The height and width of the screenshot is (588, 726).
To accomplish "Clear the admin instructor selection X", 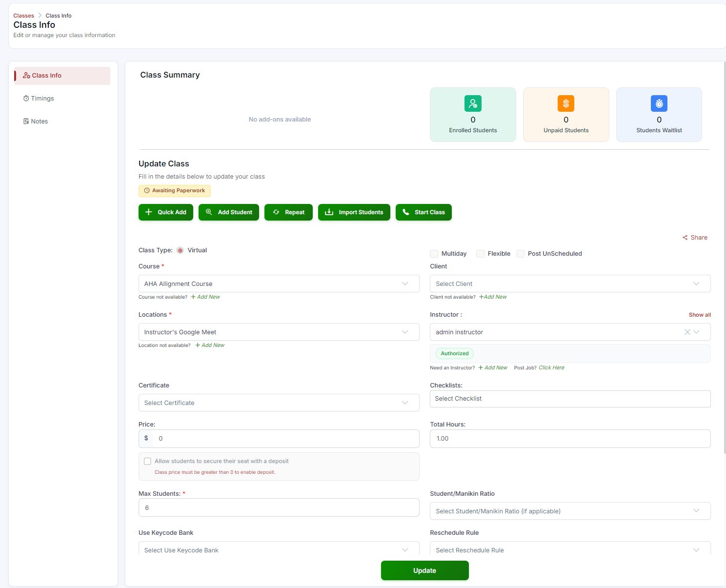I will pos(687,332).
